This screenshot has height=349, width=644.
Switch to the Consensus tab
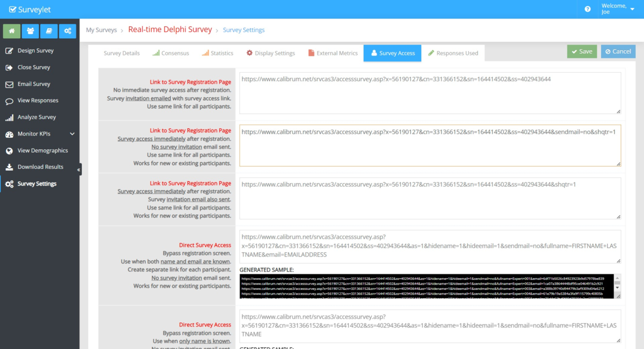170,53
